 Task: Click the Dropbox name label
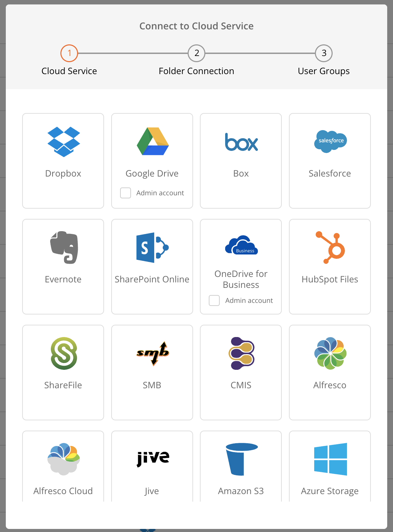(63, 173)
